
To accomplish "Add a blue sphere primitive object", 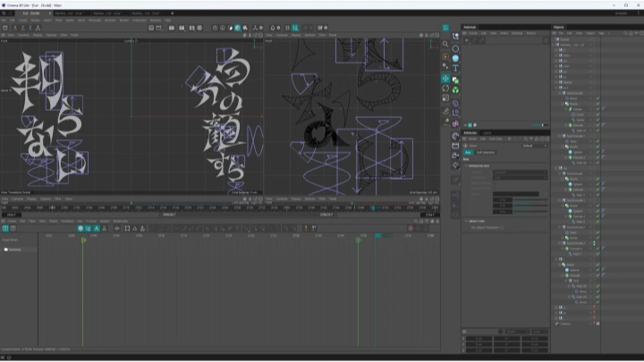I will [x=455, y=58].
